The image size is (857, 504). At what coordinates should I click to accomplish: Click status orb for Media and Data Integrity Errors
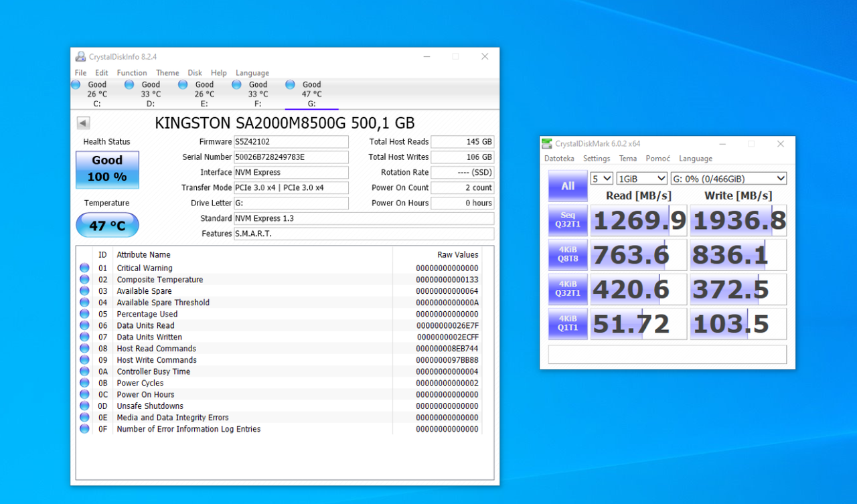[x=84, y=417]
